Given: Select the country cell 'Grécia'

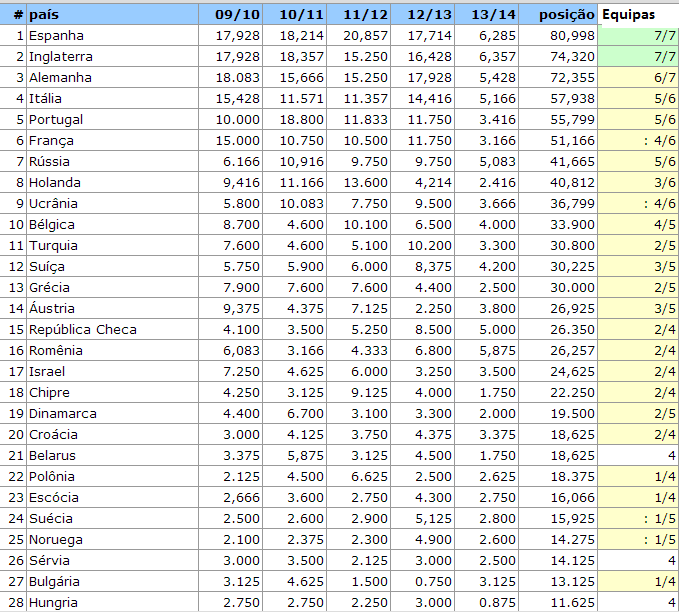Looking at the screenshot, I should click(112, 288).
